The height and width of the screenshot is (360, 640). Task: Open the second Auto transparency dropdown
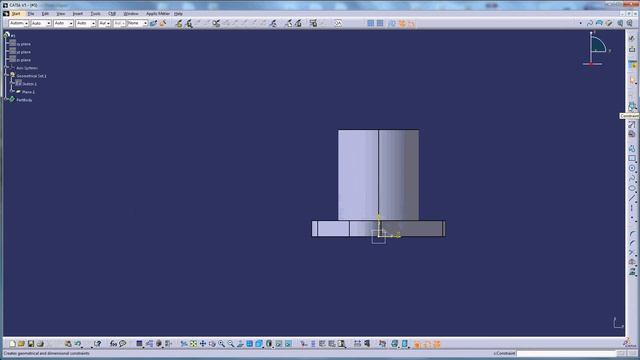click(x=41, y=23)
